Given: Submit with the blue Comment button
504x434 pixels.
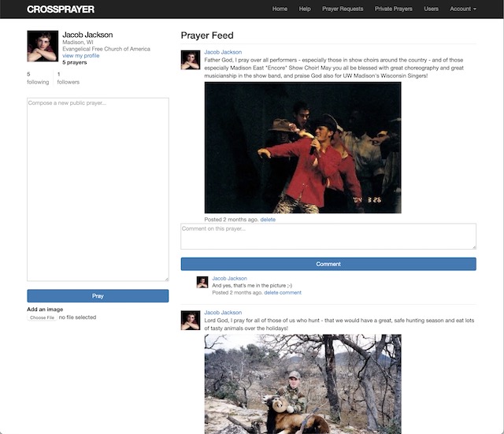Looking at the screenshot, I should click(x=328, y=264).
